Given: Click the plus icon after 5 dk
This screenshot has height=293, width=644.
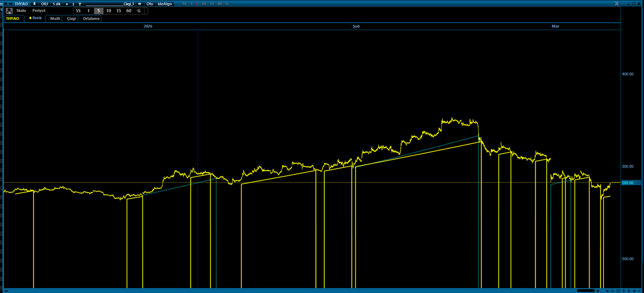Looking at the screenshot, I should point(67,4).
